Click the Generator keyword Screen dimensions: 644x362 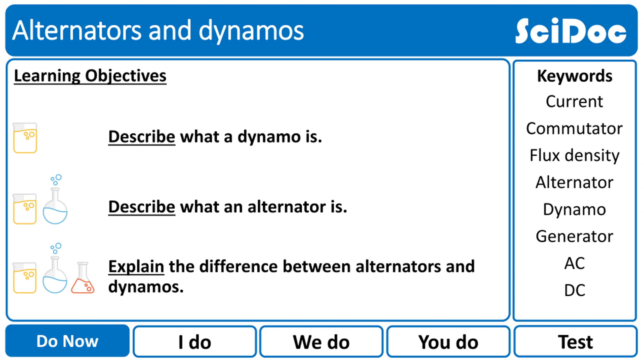tap(575, 236)
